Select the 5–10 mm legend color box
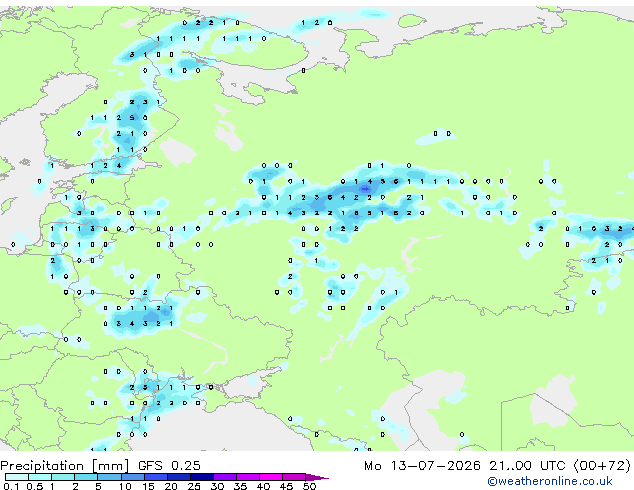 tap(109, 477)
